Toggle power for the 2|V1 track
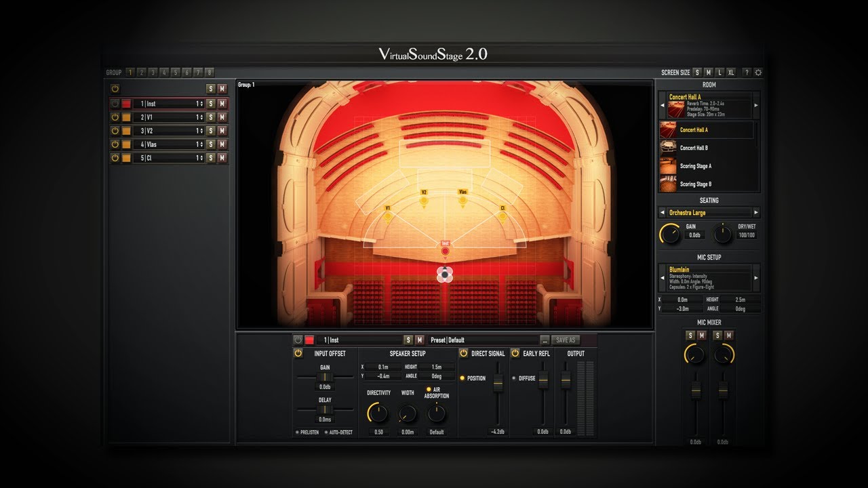 pyautogui.click(x=115, y=117)
